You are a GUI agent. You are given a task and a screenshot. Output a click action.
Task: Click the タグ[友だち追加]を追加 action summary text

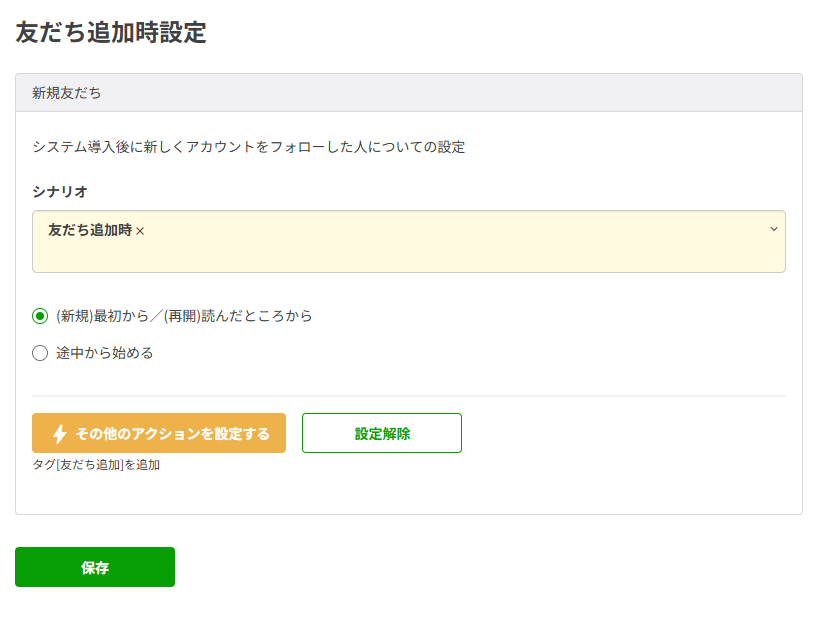(96, 464)
